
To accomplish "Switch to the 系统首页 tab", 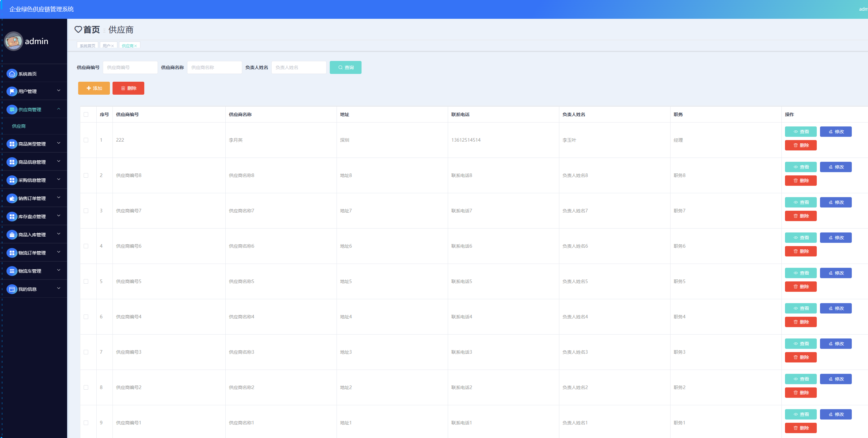I will (x=87, y=46).
